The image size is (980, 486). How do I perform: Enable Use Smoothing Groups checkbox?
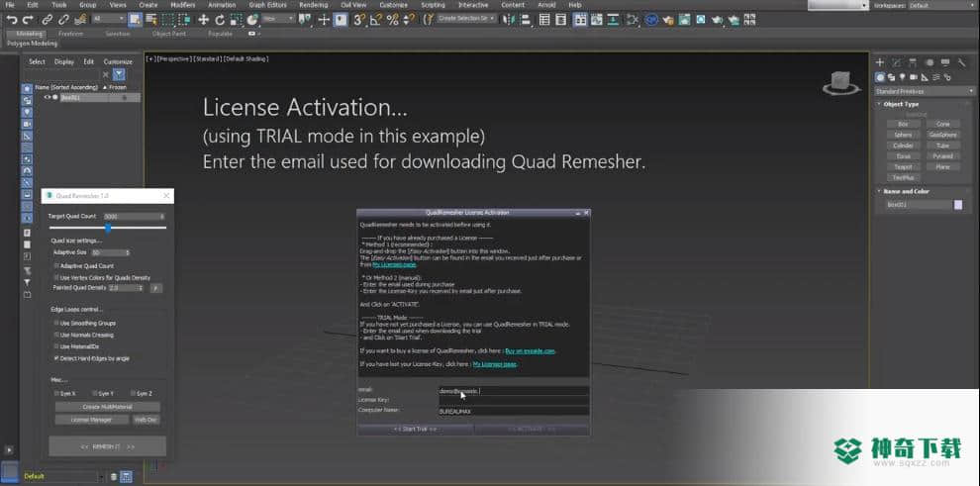coord(56,323)
